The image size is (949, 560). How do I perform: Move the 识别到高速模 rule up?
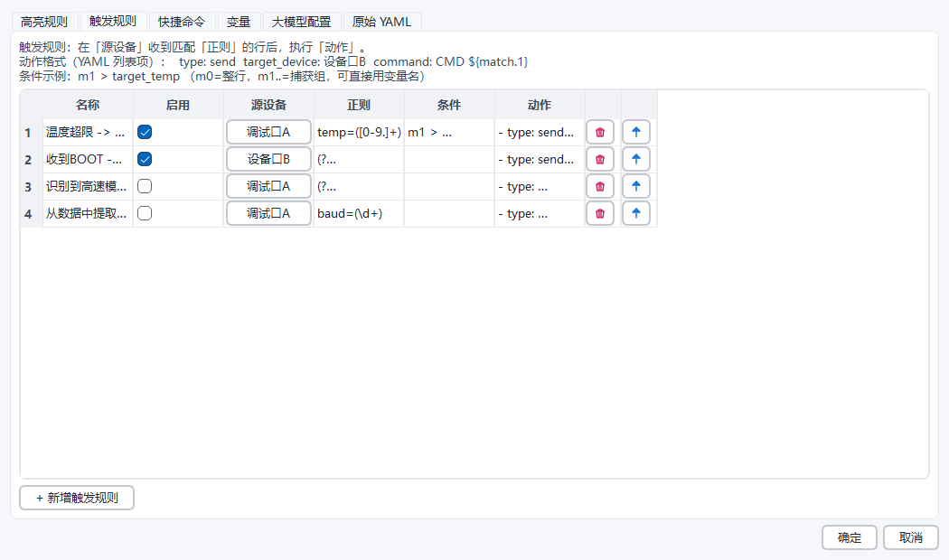point(635,186)
